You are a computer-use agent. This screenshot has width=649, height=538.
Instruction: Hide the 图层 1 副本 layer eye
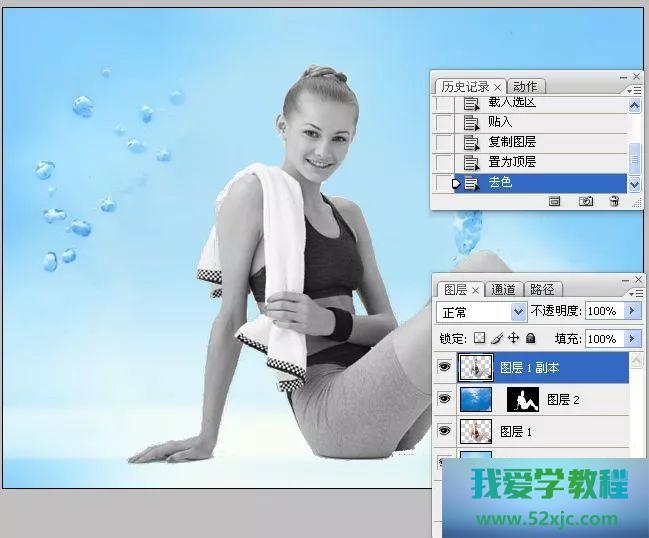(x=445, y=368)
